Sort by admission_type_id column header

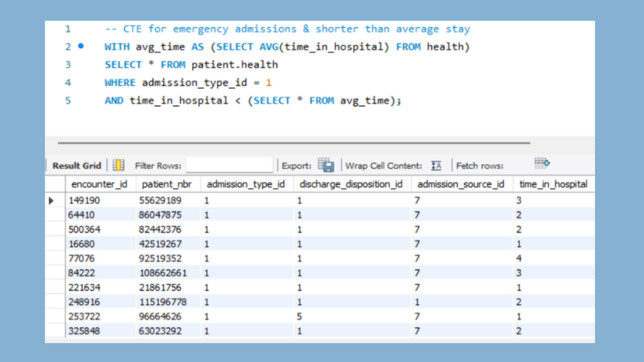coord(246,184)
